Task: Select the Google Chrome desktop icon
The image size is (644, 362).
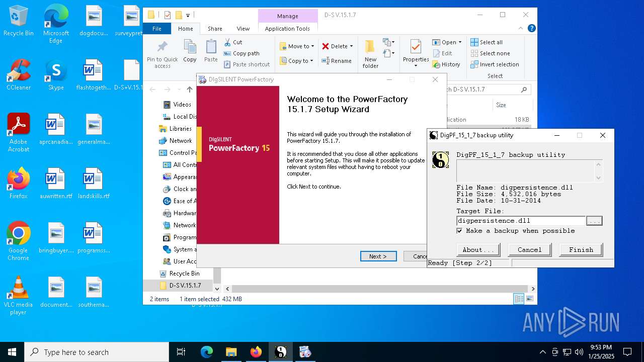Action: click(x=18, y=241)
